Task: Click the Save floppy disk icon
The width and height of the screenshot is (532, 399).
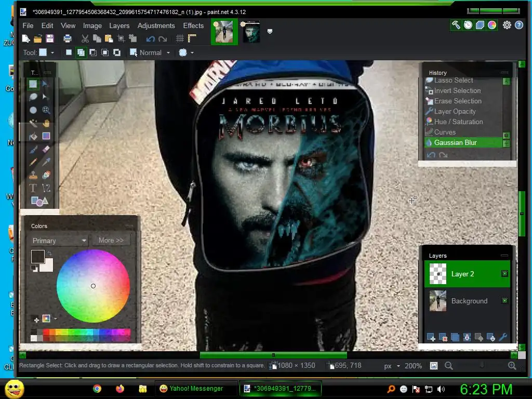Action: (x=50, y=38)
